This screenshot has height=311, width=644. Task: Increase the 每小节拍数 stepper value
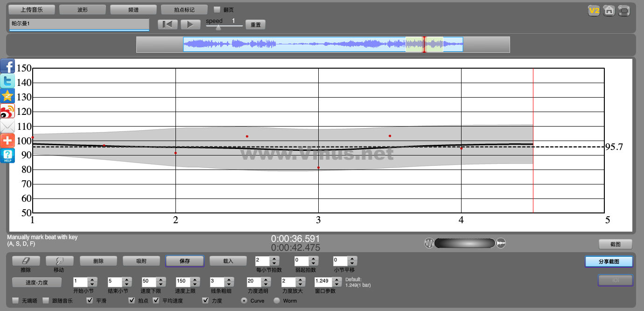point(274,259)
